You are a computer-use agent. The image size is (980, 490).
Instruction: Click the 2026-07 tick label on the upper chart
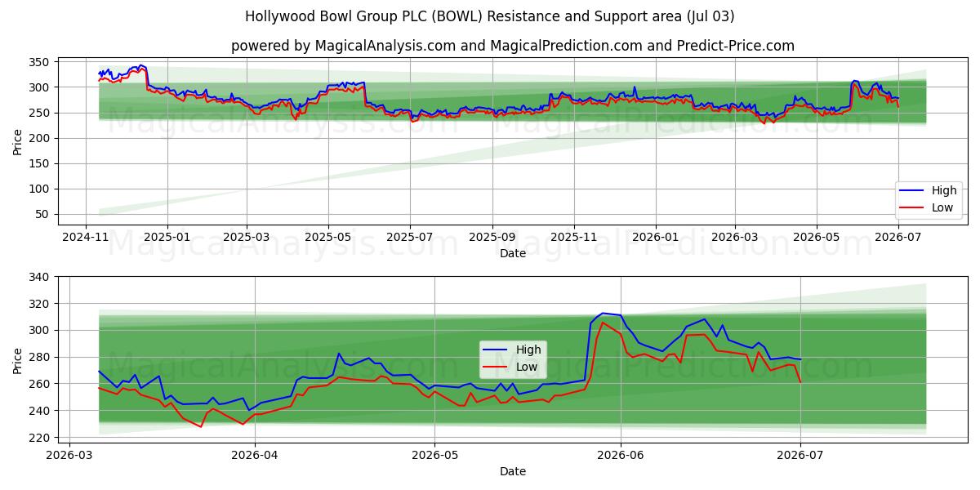(x=898, y=237)
